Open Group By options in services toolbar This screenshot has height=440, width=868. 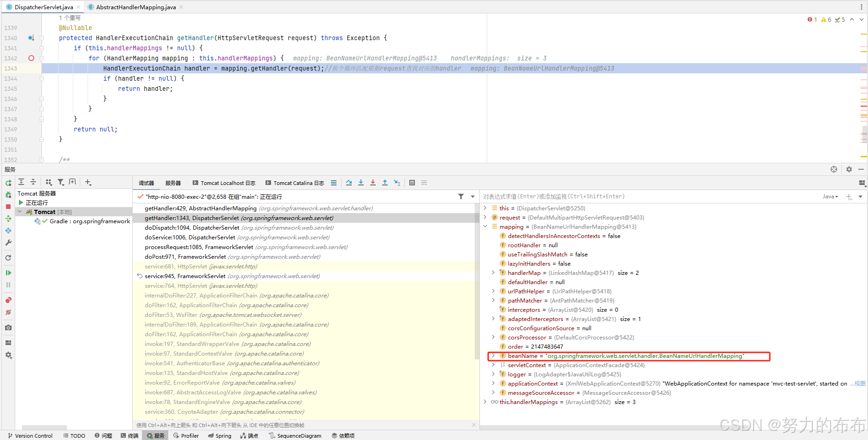[x=49, y=182]
